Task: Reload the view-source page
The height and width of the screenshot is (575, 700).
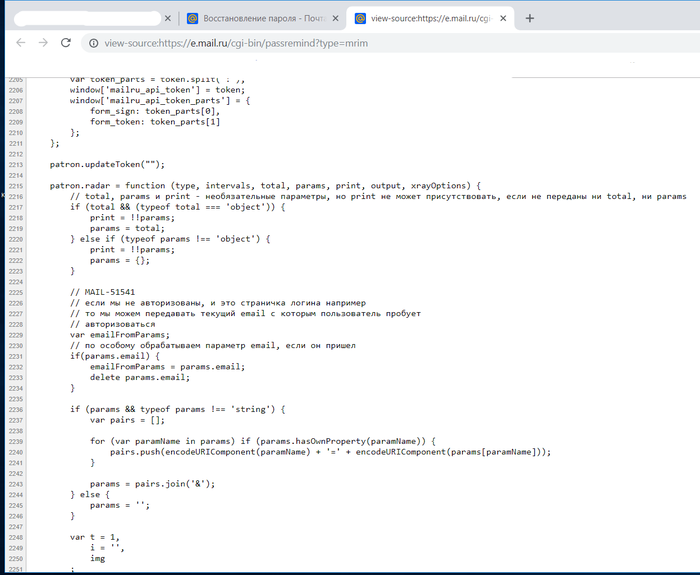Action: [66, 43]
